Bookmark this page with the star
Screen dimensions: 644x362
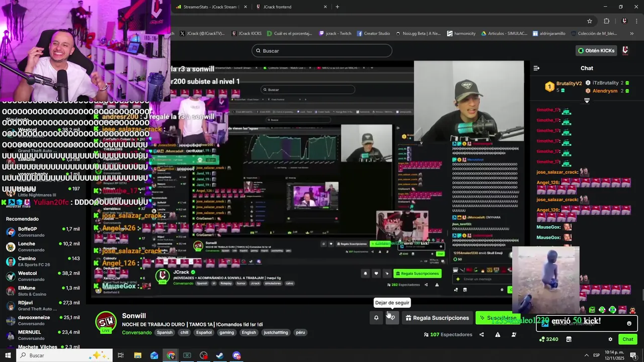coord(590,21)
